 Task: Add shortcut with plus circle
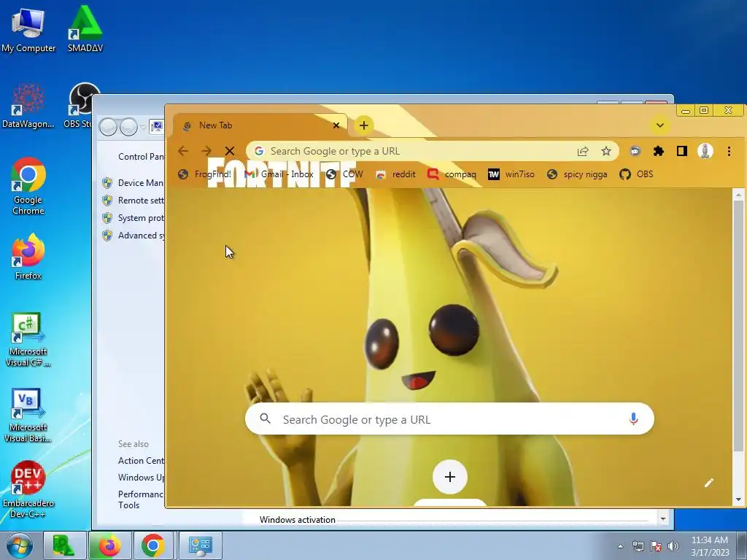tap(449, 477)
